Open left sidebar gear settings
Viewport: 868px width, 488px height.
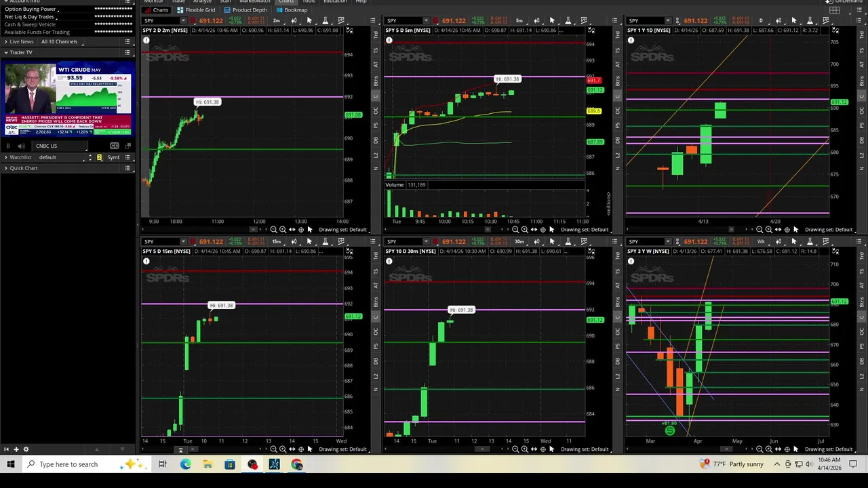26,449
